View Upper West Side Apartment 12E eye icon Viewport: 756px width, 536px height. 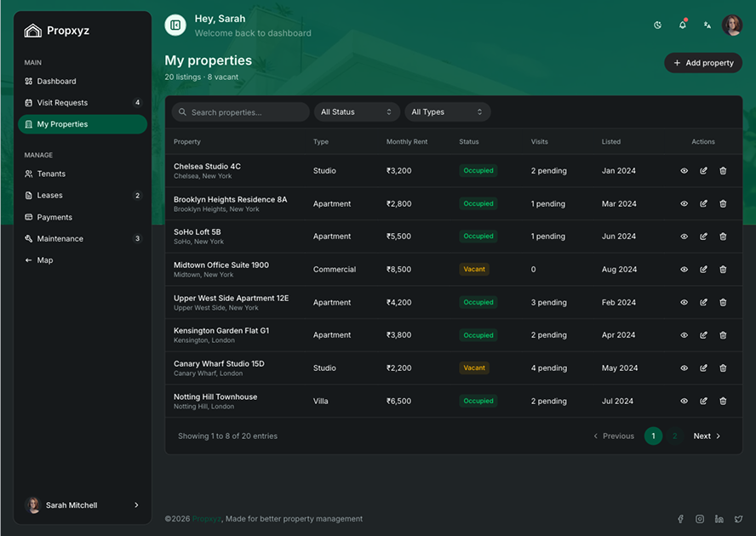click(x=684, y=302)
